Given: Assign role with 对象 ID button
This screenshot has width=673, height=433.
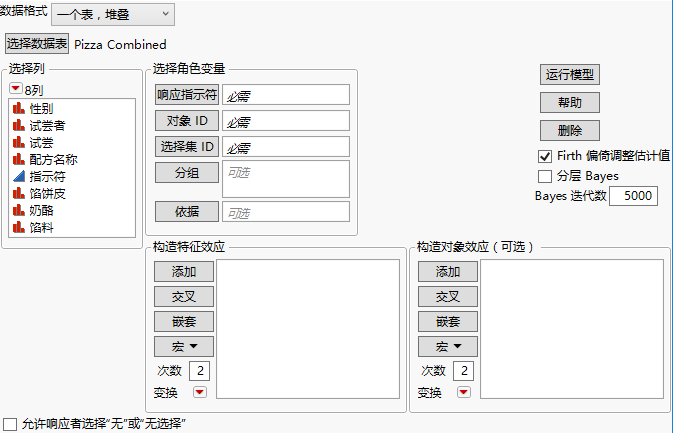Looking at the screenshot, I should (187, 121).
